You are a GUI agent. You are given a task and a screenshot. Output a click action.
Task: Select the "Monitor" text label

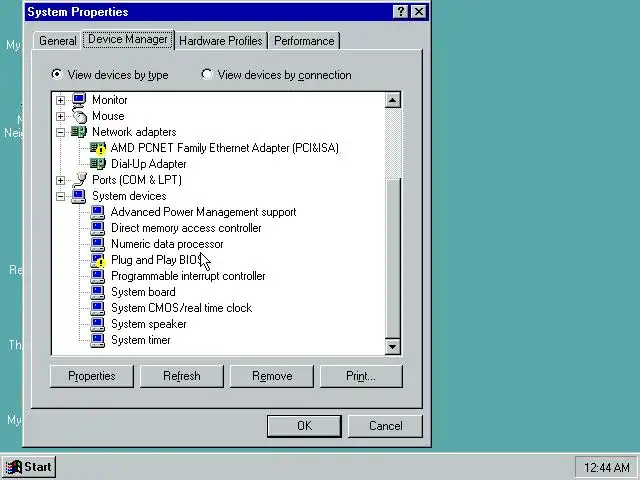110,100
